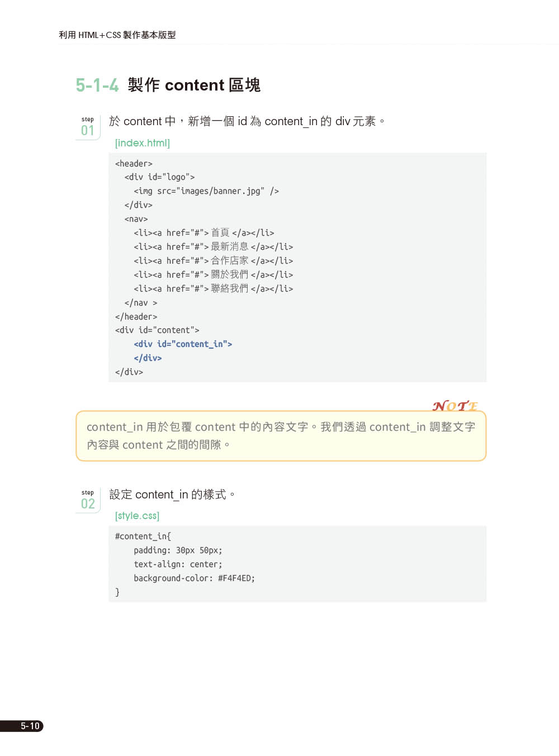Click the [style.css] file label
The width and height of the screenshot is (559, 756).
[x=137, y=516]
